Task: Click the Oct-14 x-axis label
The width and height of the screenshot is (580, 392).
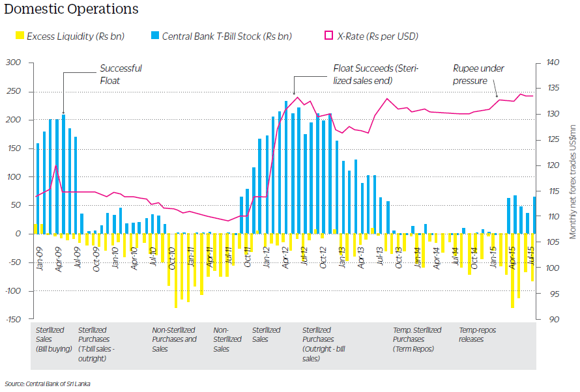Action: [x=474, y=258]
